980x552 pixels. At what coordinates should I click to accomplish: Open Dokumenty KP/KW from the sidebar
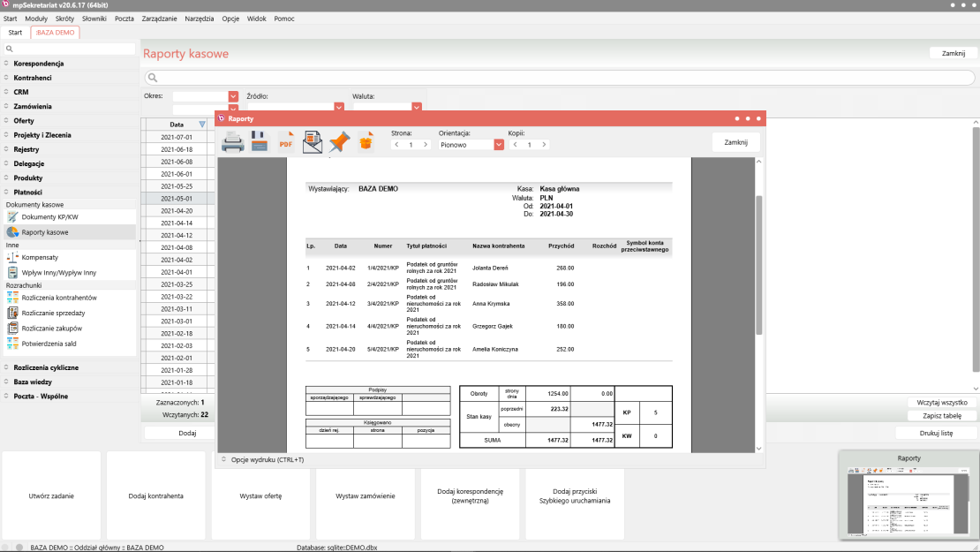point(49,216)
